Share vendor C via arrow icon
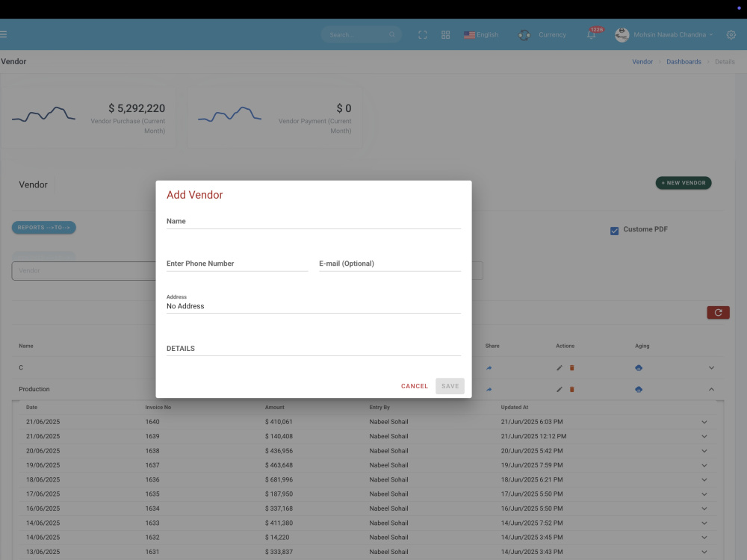 point(489,367)
